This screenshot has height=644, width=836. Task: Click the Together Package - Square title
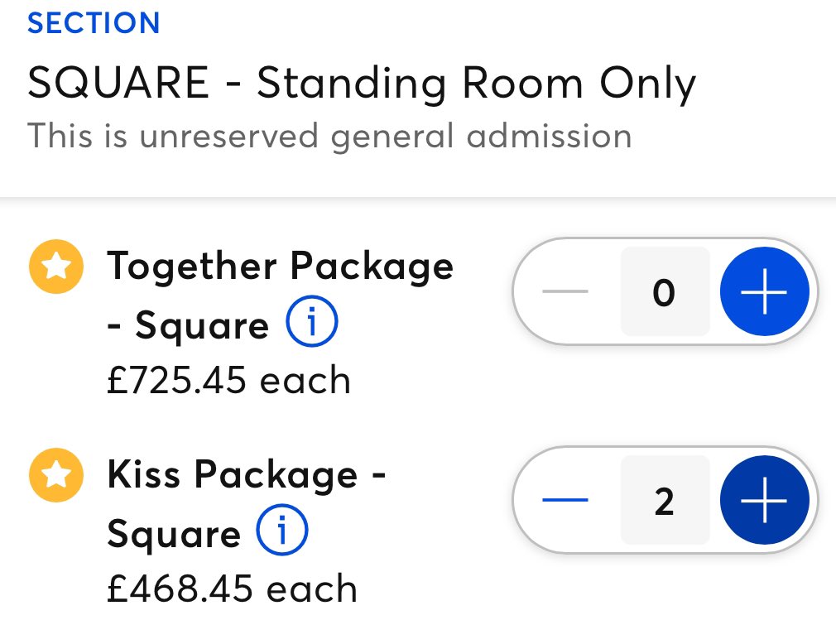280,268
